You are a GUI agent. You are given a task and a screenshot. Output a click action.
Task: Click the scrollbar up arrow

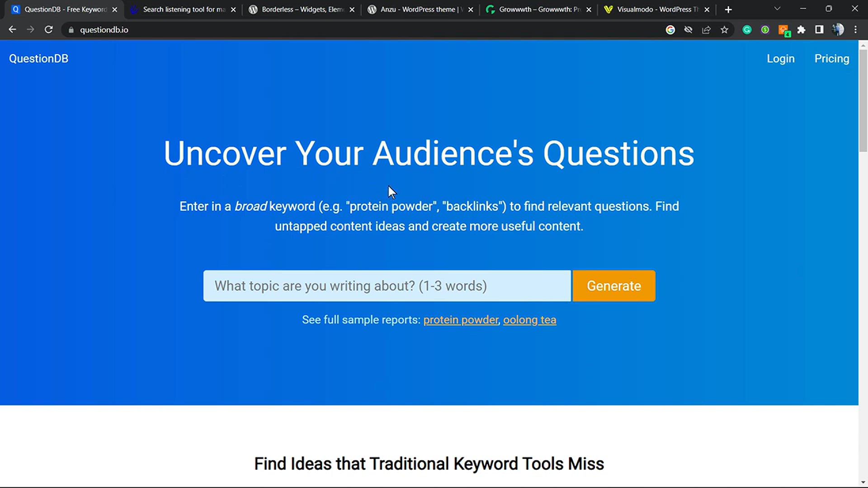coord(863,45)
